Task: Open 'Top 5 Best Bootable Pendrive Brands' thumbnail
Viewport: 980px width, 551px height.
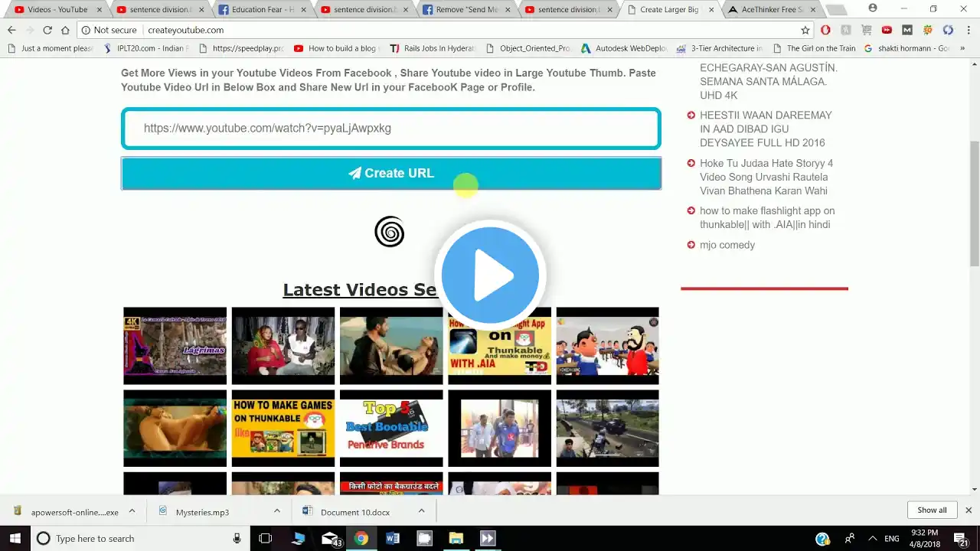Action: (391, 429)
